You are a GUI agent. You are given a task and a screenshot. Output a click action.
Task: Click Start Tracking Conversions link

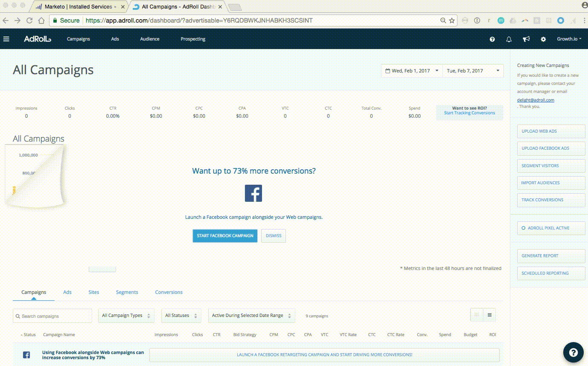[469, 113]
